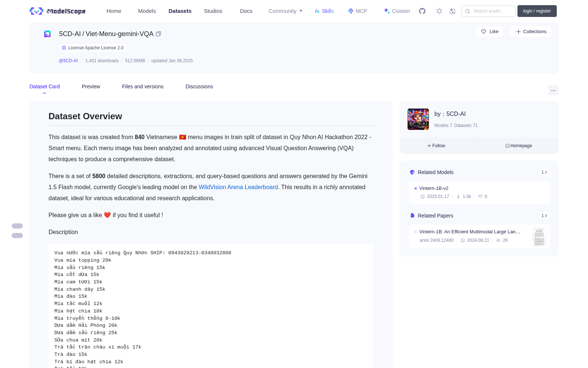Screen dimensions: 588x368
Task: Switch to the Discussions tab
Action: (199, 86)
